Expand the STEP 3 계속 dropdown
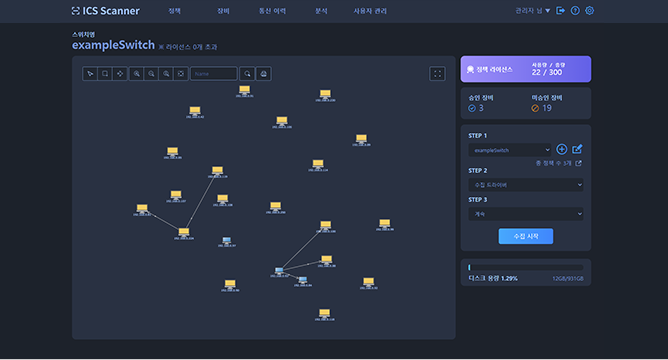This screenshot has width=668, height=360. (x=526, y=214)
